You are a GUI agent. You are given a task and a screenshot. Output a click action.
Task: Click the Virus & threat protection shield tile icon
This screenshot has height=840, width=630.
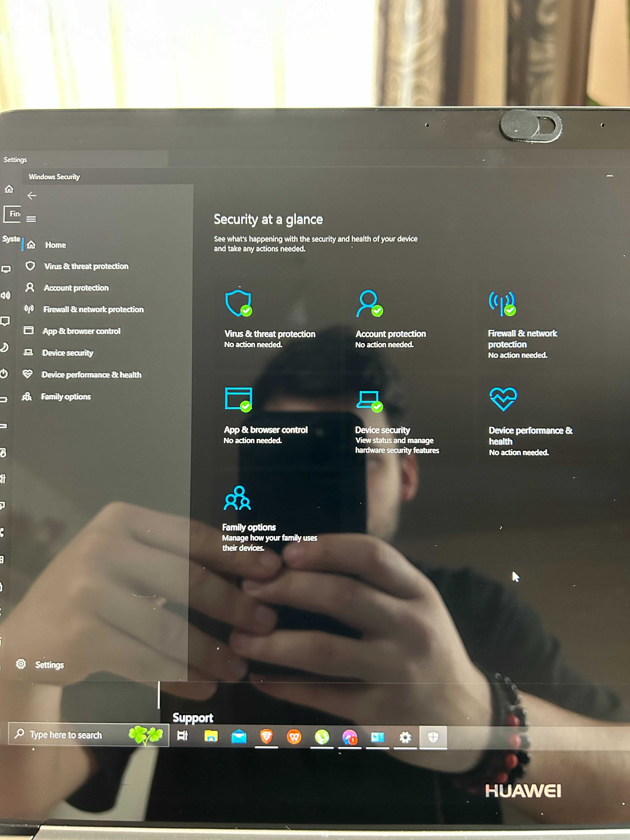[239, 303]
